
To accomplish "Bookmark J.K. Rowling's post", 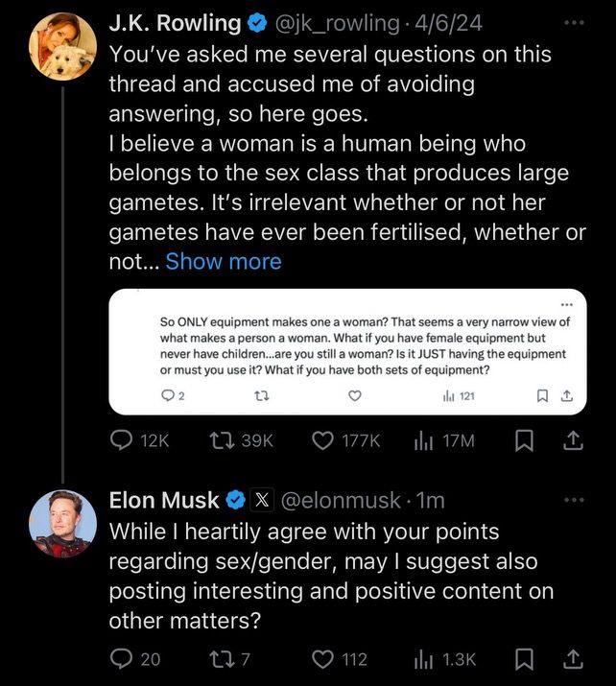I will pos(525,440).
